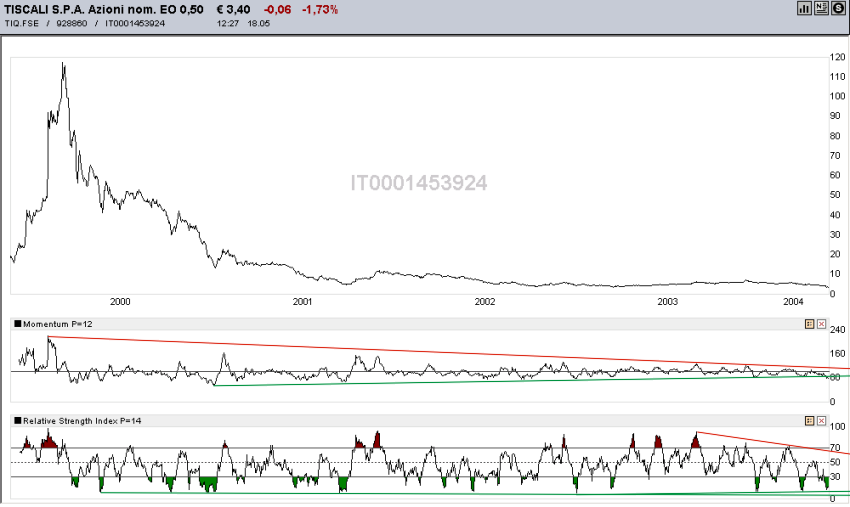The width and height of the screenshot is (850, 507).
Task: Open the Relative Strength Index settings icon
Action: point(809,421)
